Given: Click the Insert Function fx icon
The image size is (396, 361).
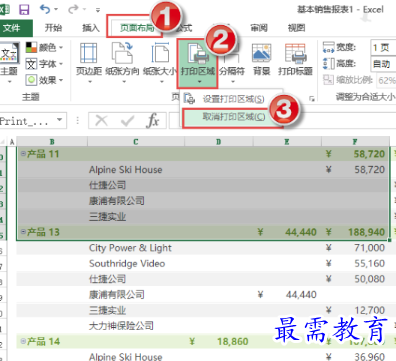Looking at the screenshot, I should click(153, 120).
